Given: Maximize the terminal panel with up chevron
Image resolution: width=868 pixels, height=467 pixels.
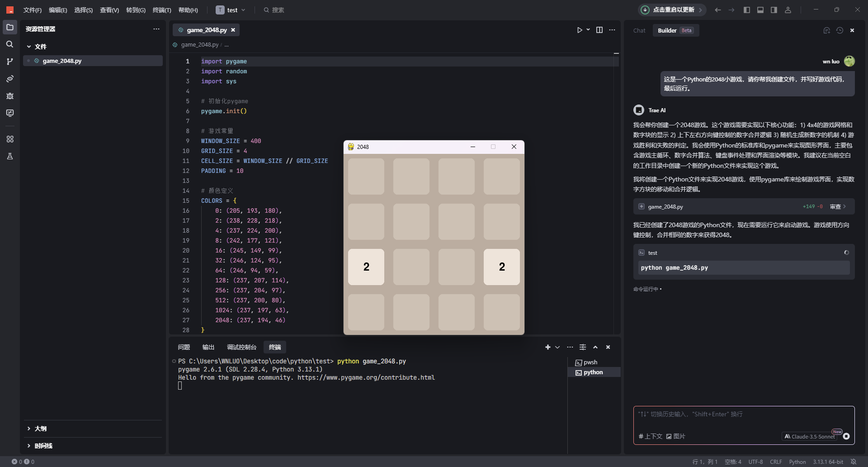Looking at the screenshot, I should (595, 347).
